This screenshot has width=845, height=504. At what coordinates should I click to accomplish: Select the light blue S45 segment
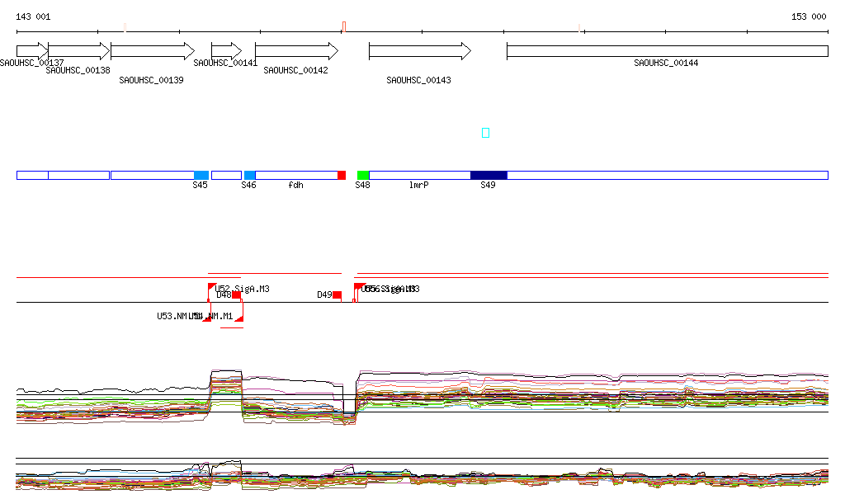tap(201, 175)
